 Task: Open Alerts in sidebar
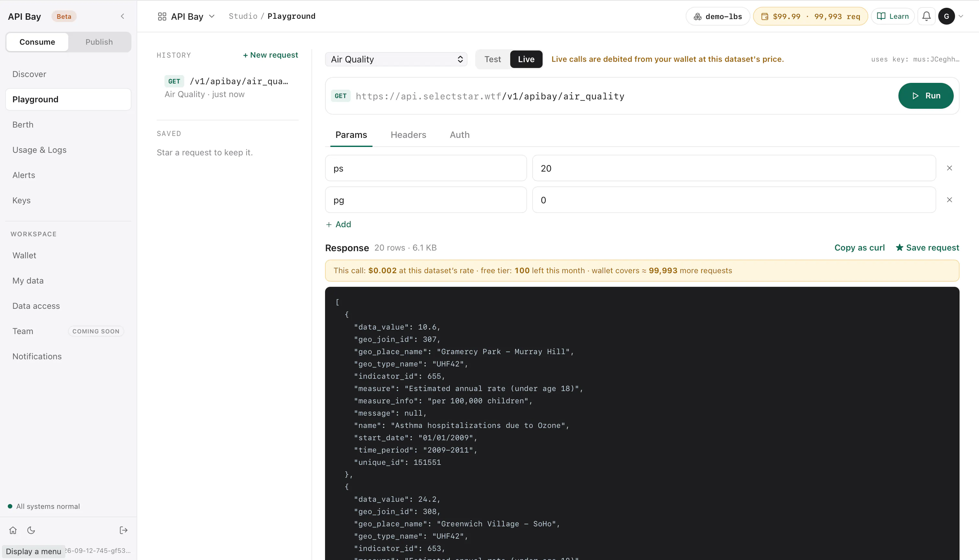pos(69,175)
